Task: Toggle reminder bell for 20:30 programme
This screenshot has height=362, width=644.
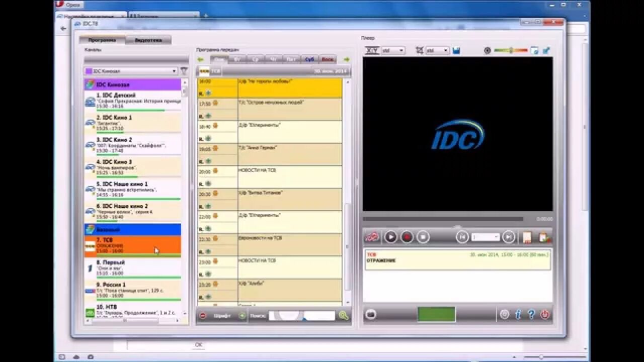Action: click(215, 194)
